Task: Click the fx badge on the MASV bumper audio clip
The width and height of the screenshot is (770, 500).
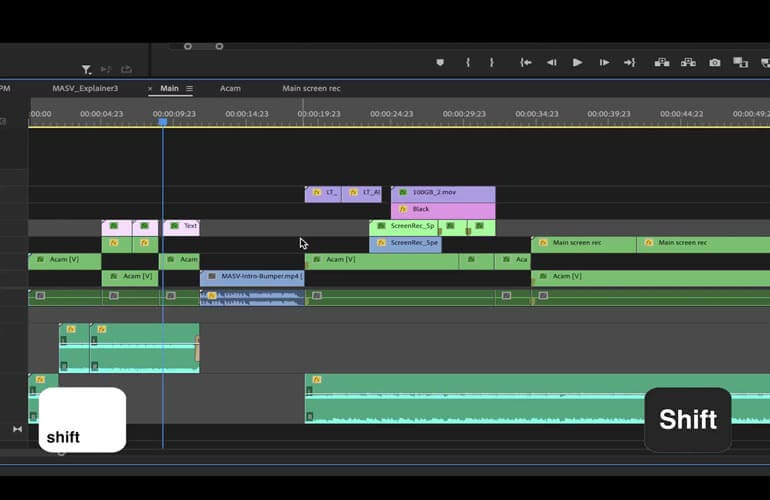Action: tap(212, 296)
